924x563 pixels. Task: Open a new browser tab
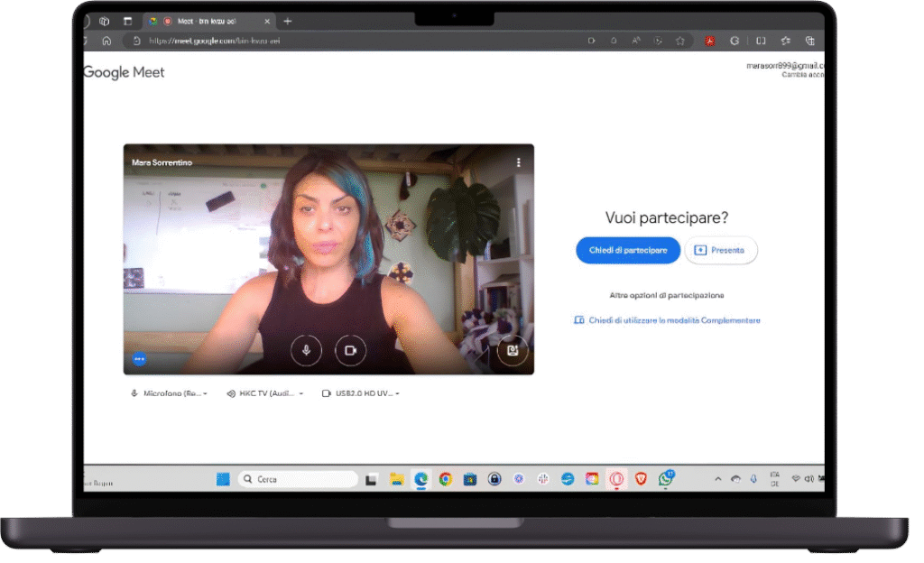pyautogui.click(x=288, y=21)
